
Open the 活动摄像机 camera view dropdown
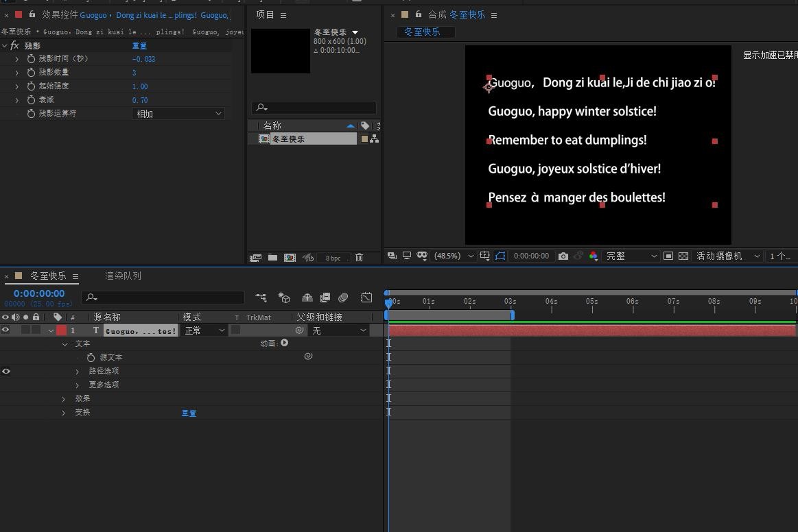pyautogui.click(x=728, y=256)
